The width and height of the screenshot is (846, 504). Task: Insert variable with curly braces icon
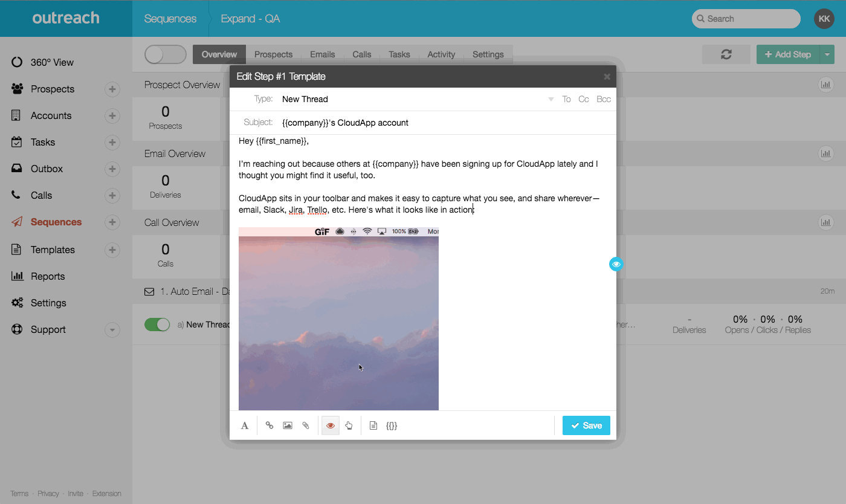392,425
